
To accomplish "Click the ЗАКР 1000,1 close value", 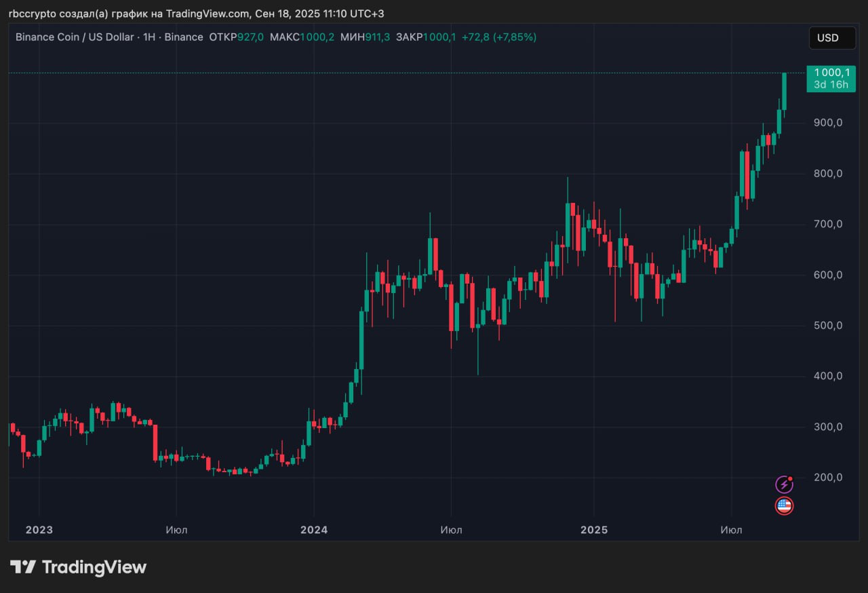I will 426,37.
